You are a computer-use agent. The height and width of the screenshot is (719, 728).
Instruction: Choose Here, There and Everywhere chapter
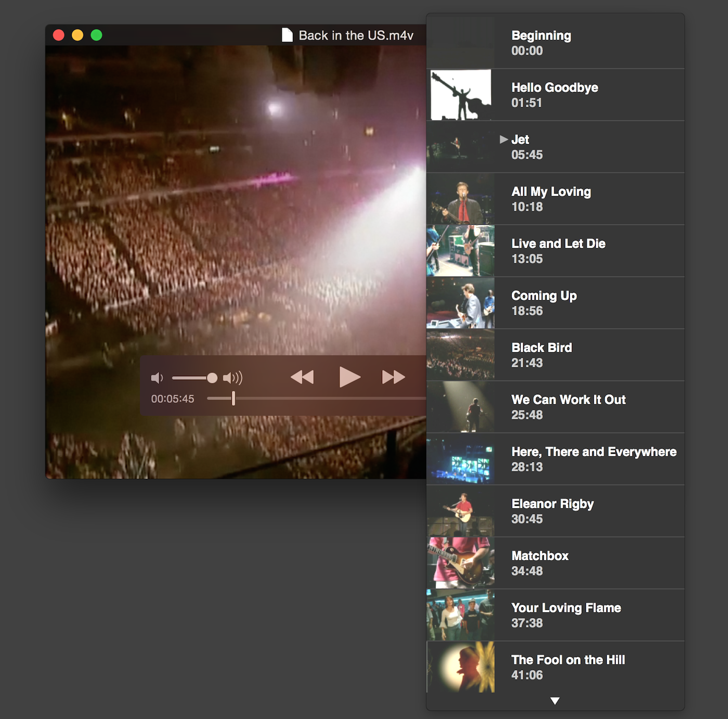[555, 459]
